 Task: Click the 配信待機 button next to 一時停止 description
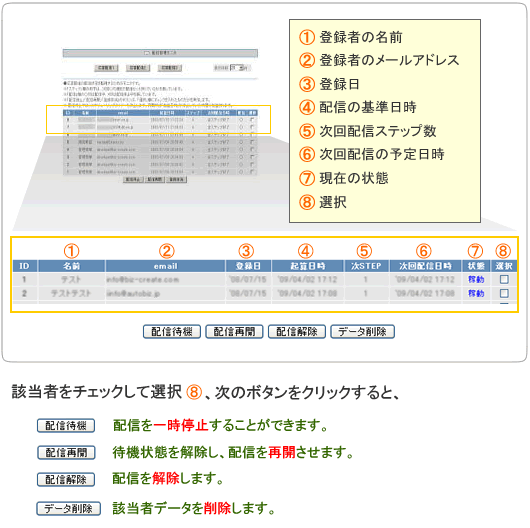[x=66, y=426]
